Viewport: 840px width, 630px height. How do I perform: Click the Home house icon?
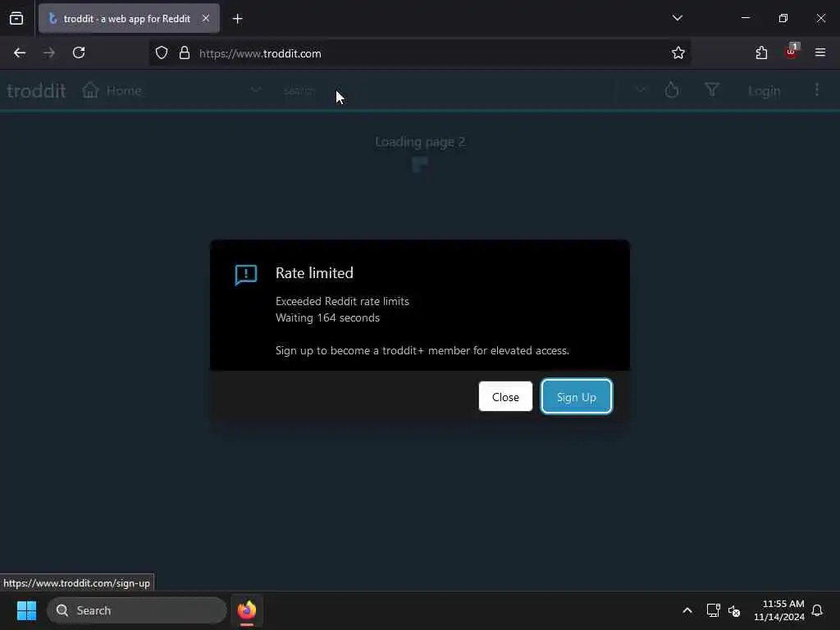click(90, 90)
